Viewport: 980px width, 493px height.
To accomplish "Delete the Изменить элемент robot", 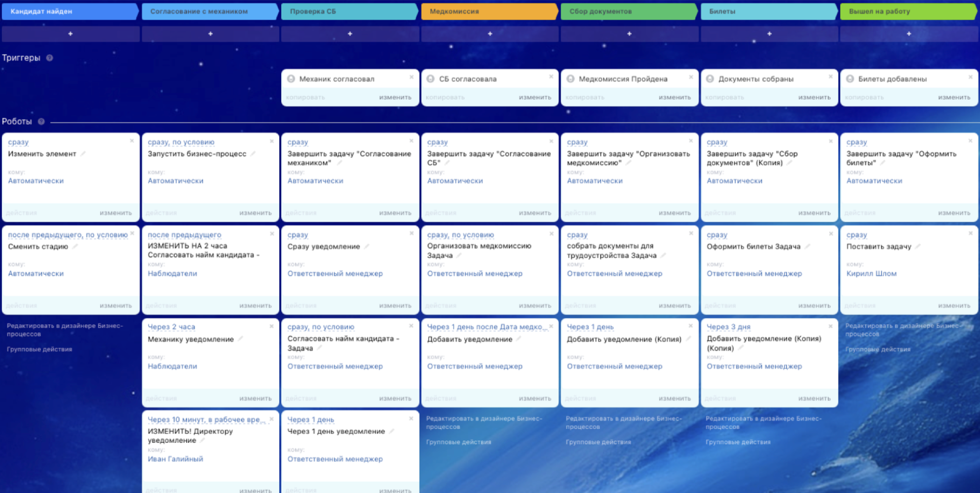I will [x=132, y=141].
